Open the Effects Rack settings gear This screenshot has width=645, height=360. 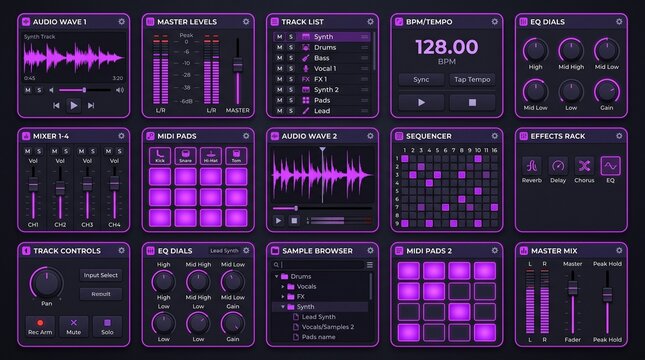pos(619,136)
